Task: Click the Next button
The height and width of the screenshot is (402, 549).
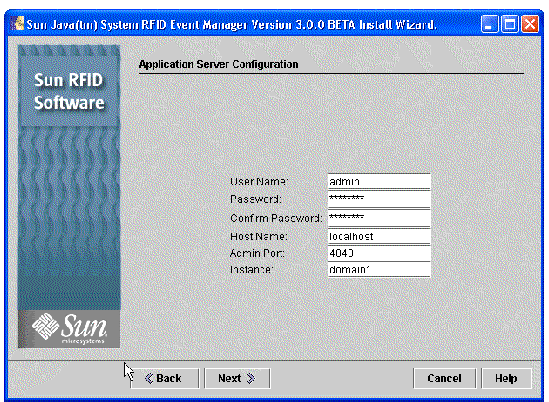Action: coord(237,378)
